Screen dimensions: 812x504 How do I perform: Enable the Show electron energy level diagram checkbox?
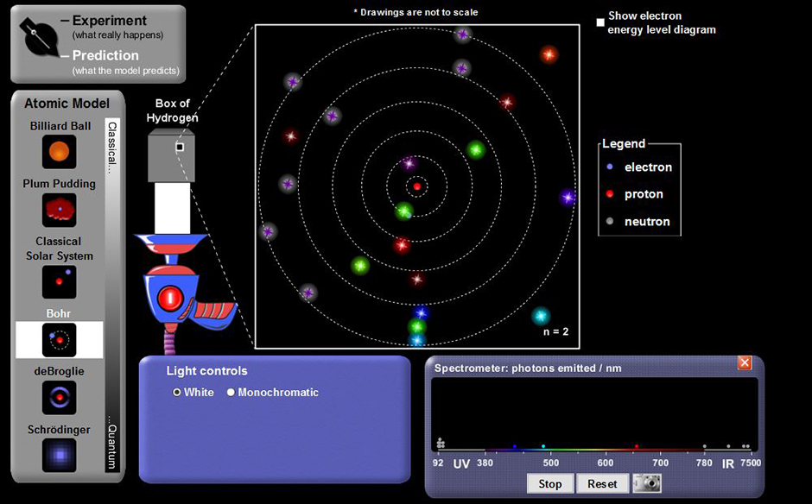click(601, 22)
